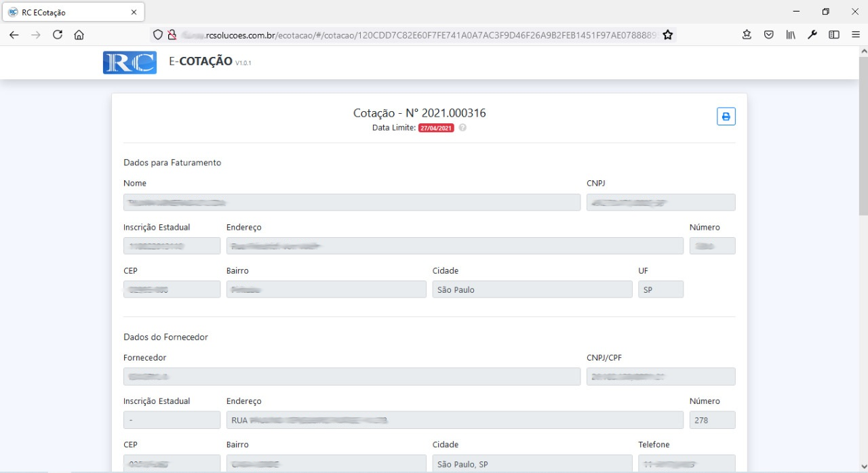868x473 pixels.
Task: Open the Firefox hamburger menu
Action: (856, 35)
